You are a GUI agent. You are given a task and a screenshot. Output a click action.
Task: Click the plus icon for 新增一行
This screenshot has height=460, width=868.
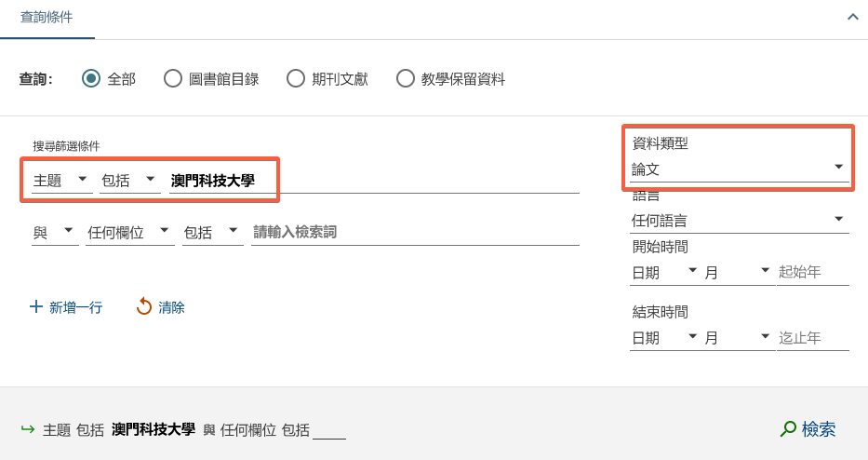click(x=36, y=306)
